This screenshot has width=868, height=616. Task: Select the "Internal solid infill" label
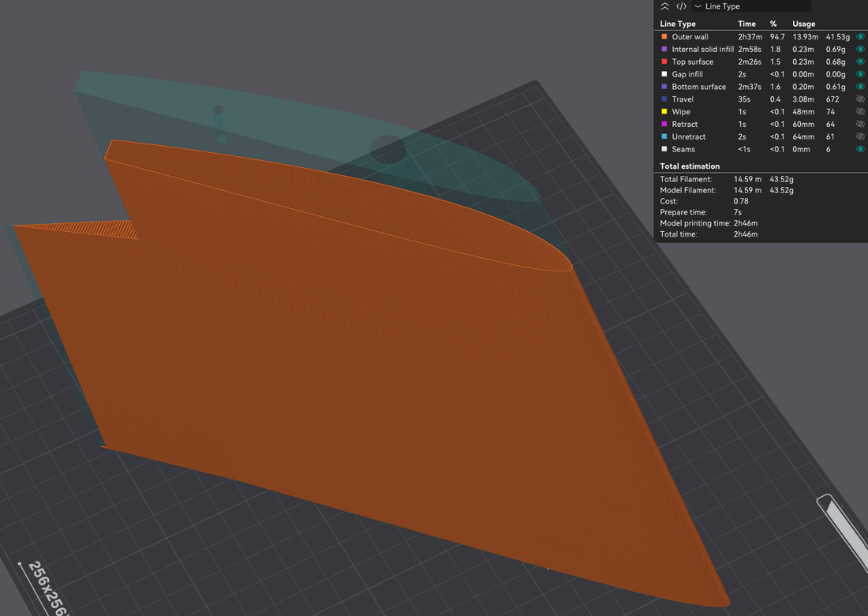click(702, 49)
